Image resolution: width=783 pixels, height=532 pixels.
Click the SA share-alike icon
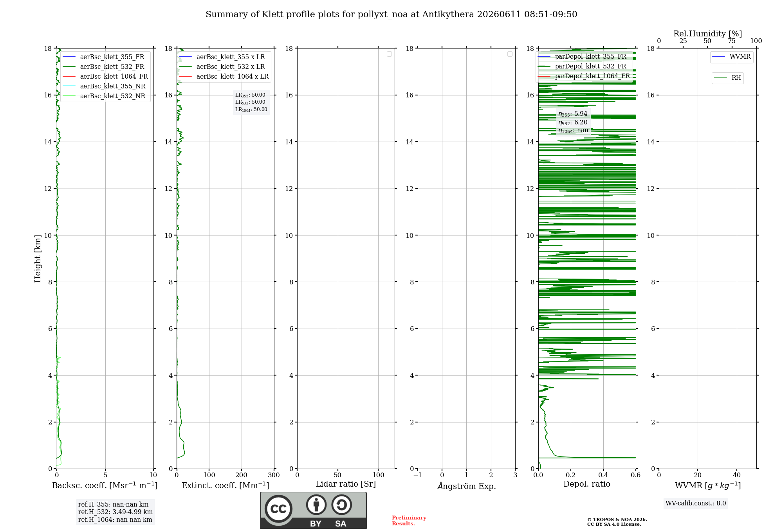[x=341, y=505]
